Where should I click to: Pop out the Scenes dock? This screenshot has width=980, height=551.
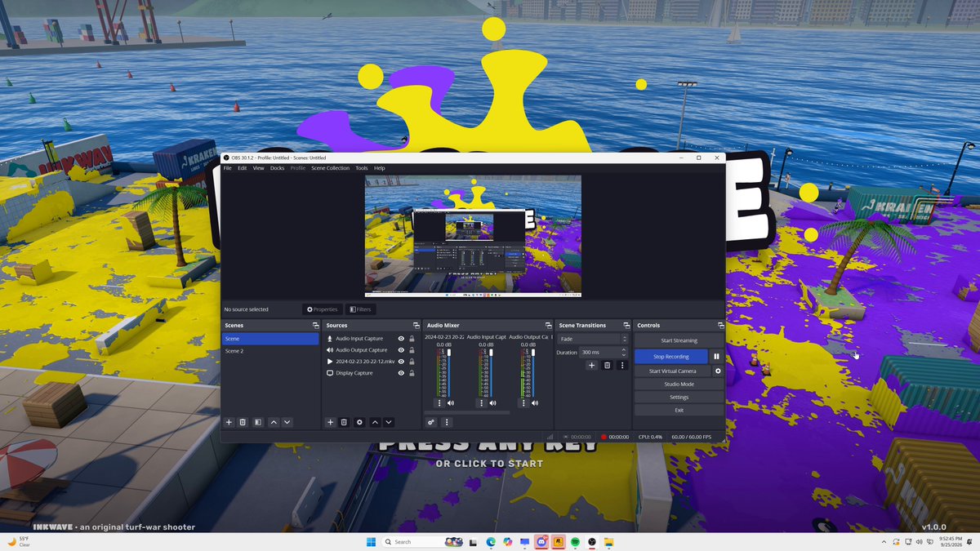coord(315,326)
